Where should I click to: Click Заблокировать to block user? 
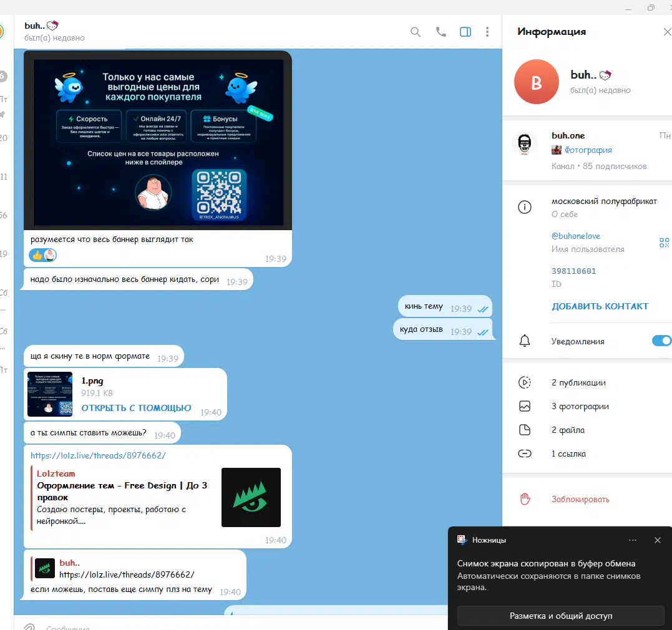pyautogui.click(x=580, y=499)
